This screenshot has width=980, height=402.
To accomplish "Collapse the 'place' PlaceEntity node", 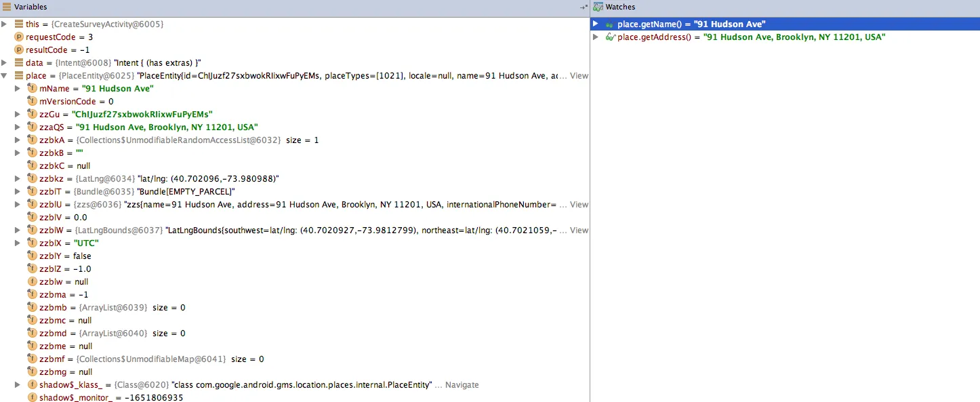I will pos(4,75).
